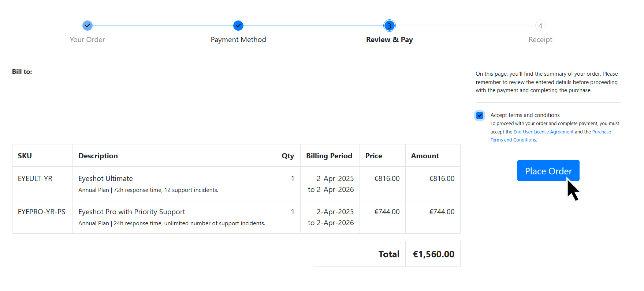Click the Place Order button
Image resolution: width=644 pixels, height=291 pixels.
pos(548,170)
